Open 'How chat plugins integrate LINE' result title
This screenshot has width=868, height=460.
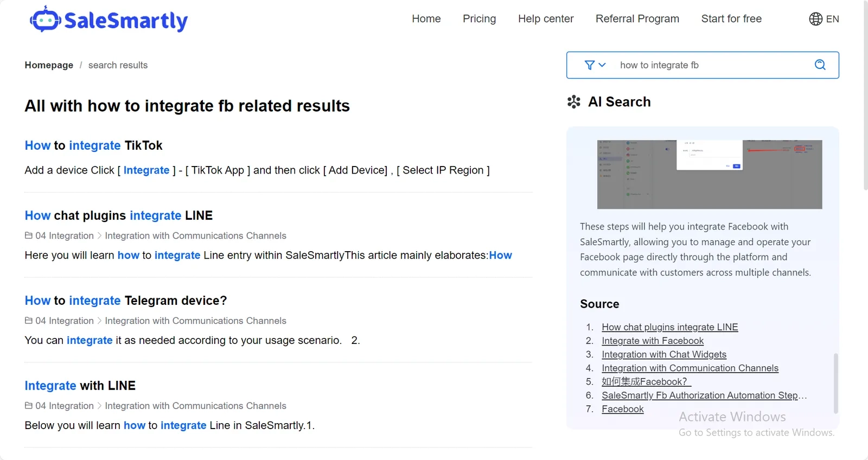[119, 215]
